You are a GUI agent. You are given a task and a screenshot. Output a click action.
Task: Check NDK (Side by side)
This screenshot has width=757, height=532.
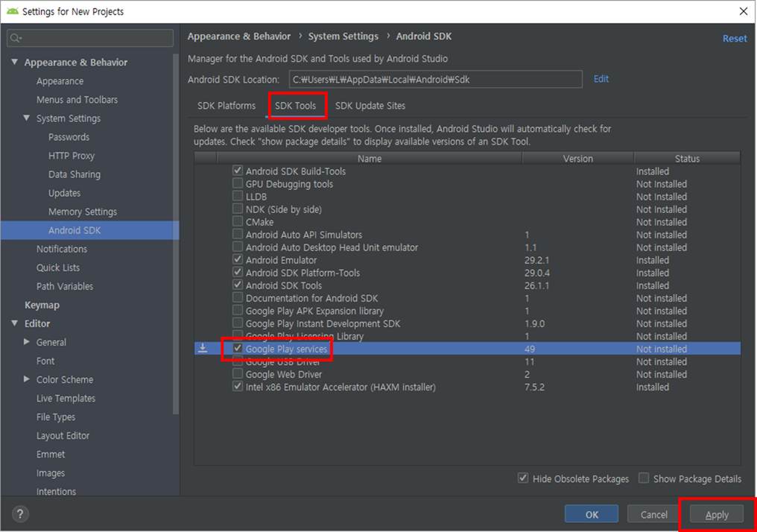click(238, 209)
